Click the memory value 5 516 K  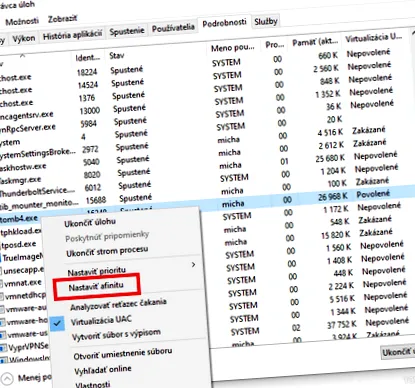(342, 299)
